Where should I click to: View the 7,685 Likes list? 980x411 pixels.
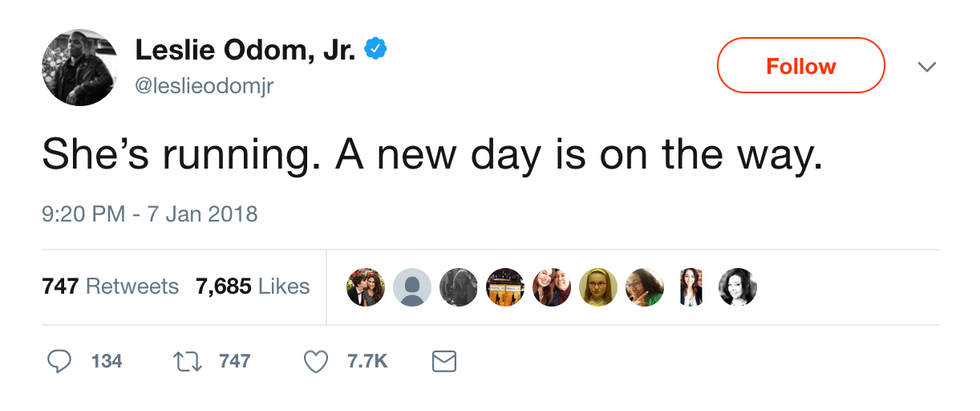[x=253, y=286]
